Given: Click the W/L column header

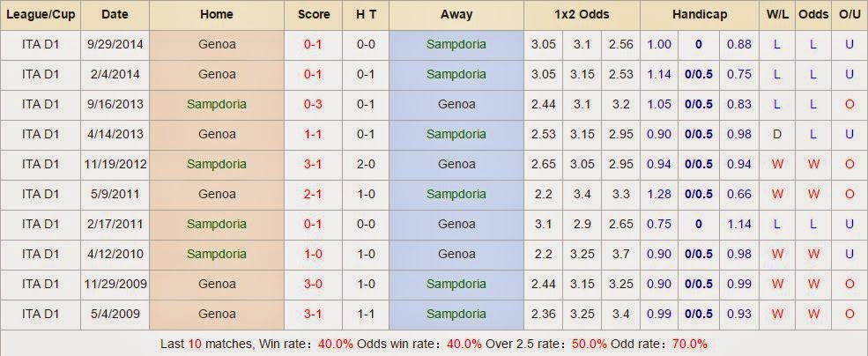Looking at the screenshot, I should [x=777, y=14].
